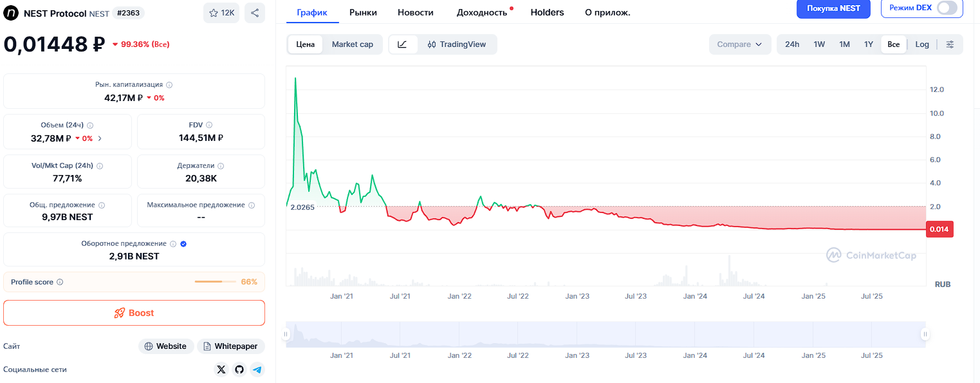Select the line chart view icon
Viewport: 980px width, 383px height.
click(402, 44)
